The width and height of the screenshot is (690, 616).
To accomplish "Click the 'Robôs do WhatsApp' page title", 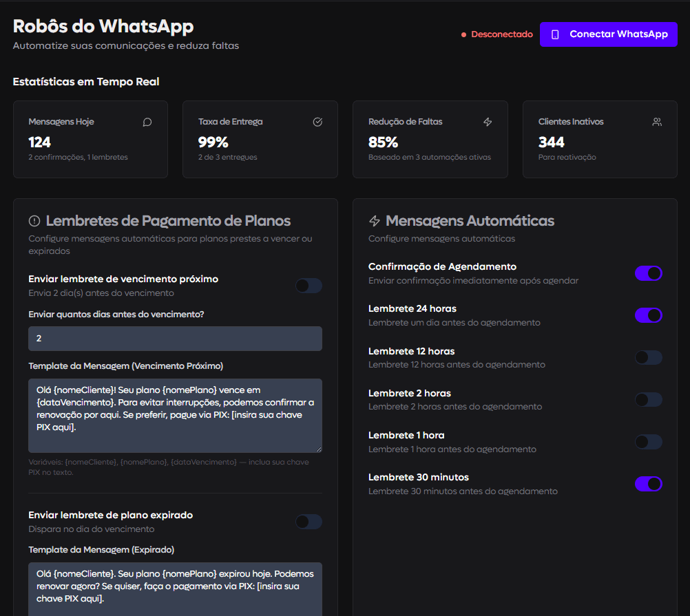I will pyautogui.click(x=103, y=26).
